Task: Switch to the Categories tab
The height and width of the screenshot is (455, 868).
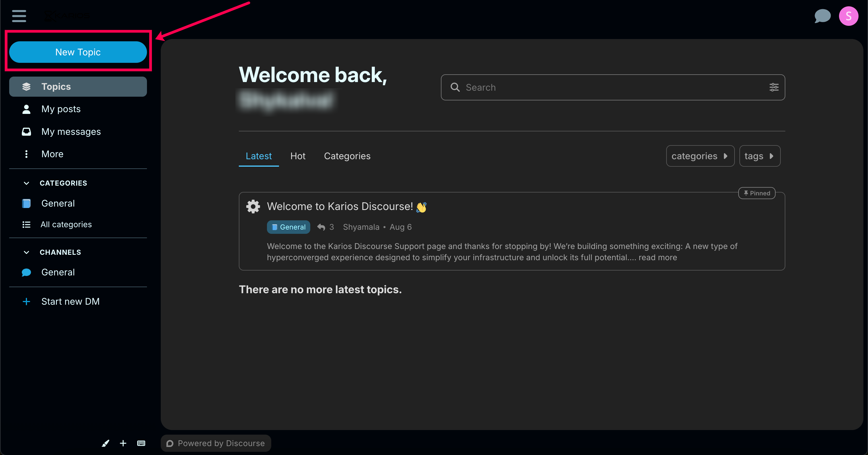Action: click(x=347, y=156)
